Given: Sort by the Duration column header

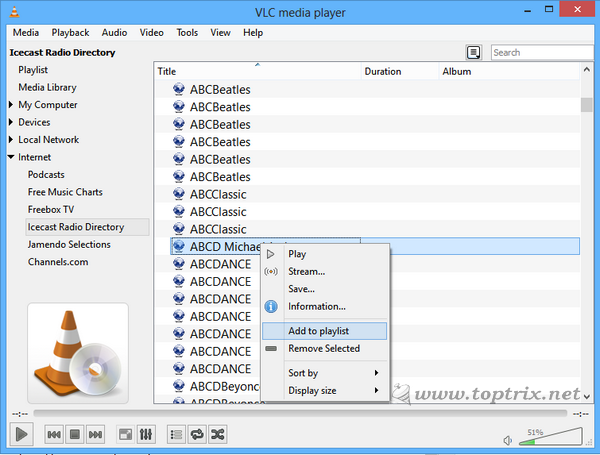Looking at the screenshot, I should [400, 71].
